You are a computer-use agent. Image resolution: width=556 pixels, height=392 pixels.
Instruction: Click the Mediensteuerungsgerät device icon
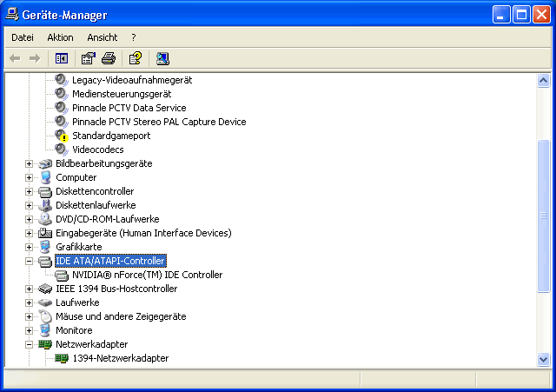point(62,94)
